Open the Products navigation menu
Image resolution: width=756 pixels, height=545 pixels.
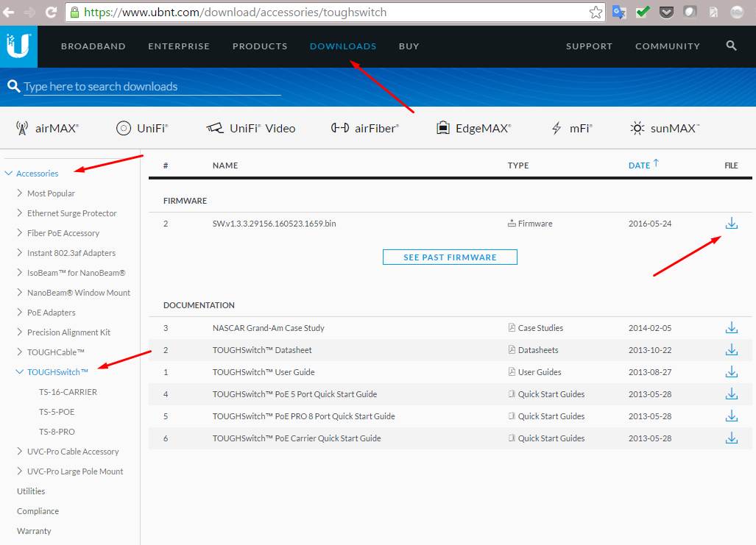tap(260, 46)
